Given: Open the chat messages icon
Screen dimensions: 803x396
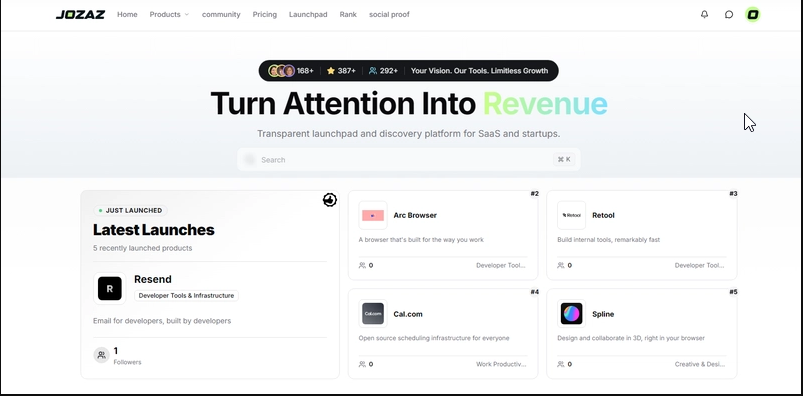Looking at the screenshot, I should point(729,14).
